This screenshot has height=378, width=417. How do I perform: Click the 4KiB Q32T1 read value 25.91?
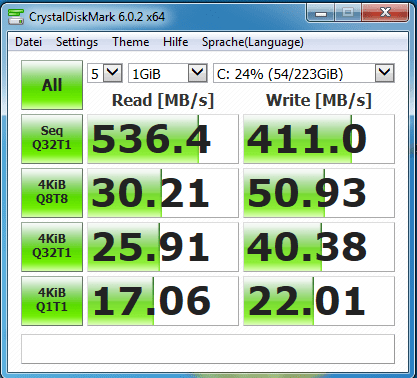coord(163,247)
